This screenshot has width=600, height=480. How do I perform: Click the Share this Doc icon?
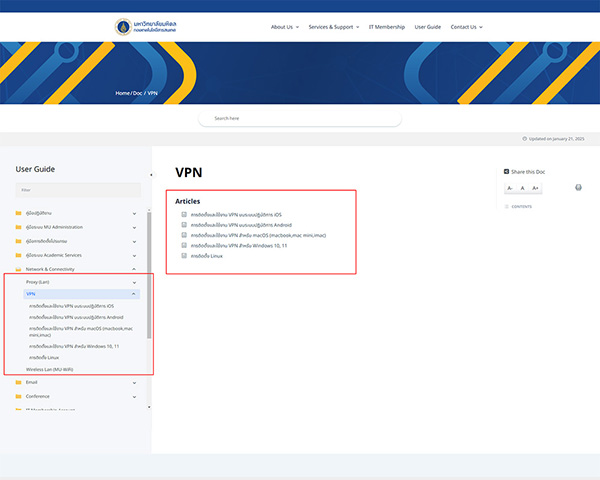pyautogui.click(x=506, y=172)
